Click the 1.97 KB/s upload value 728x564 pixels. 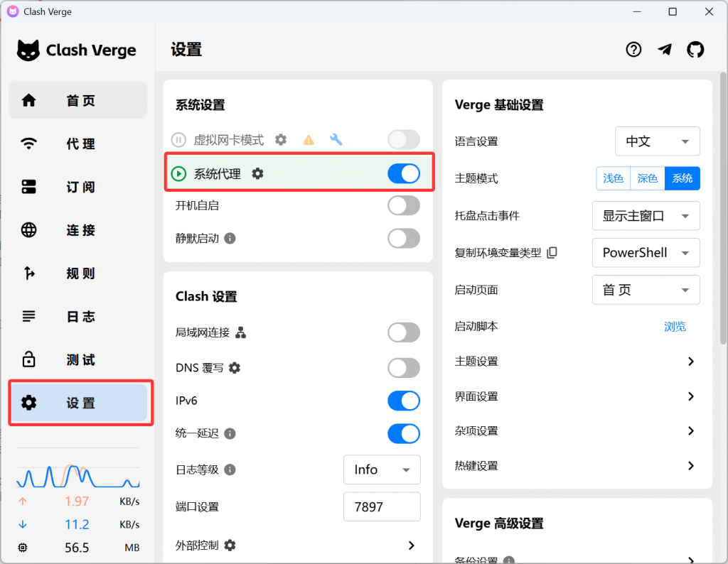pos(77,501)
